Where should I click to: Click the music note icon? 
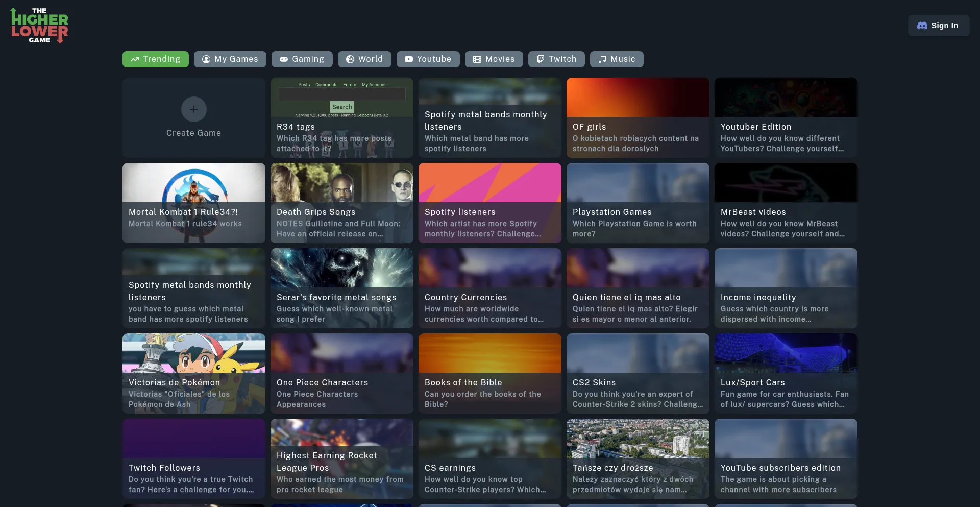602,59
